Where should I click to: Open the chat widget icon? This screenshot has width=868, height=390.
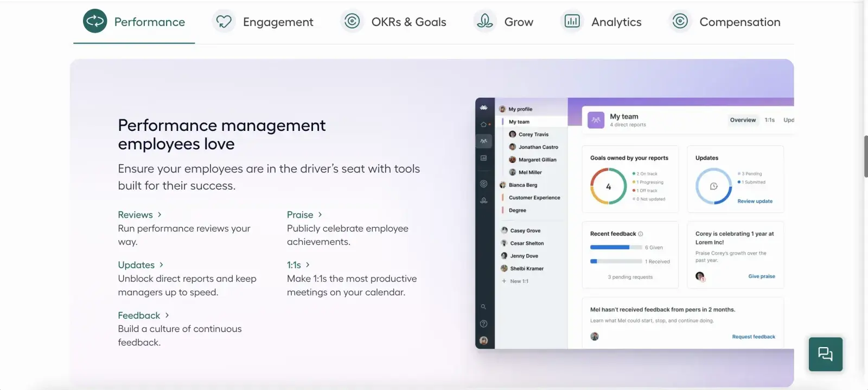tap(825, 354)
